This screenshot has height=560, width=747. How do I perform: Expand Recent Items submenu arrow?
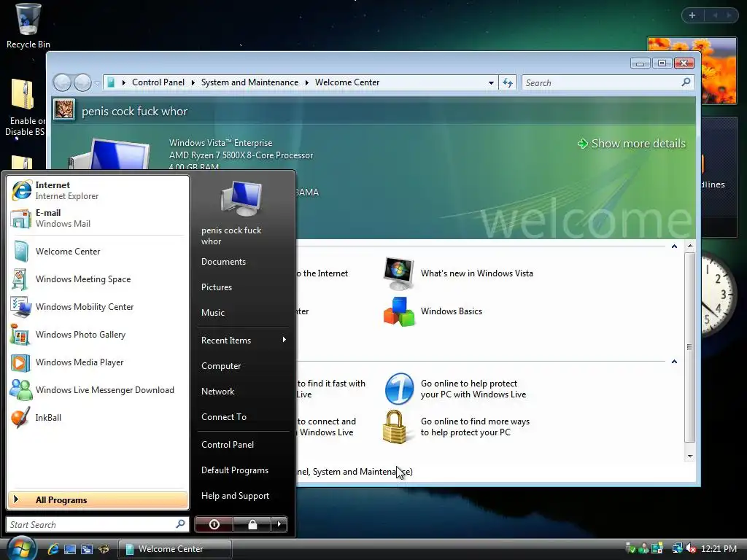point(285,340)
